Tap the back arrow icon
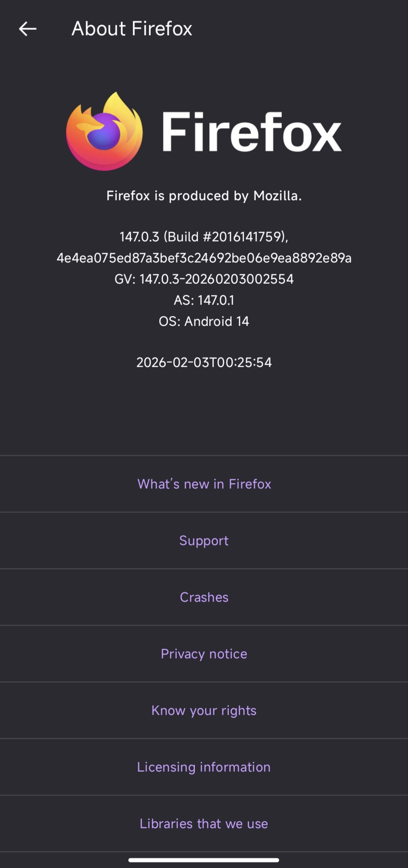This screenshot has height=868, width=408. pyautogui.click(x=28, y=29)
